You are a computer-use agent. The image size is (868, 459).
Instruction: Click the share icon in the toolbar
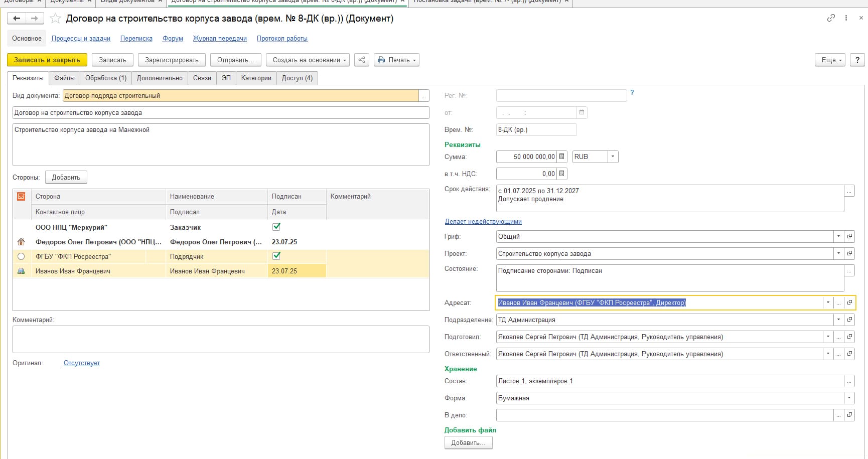point(361,60)
